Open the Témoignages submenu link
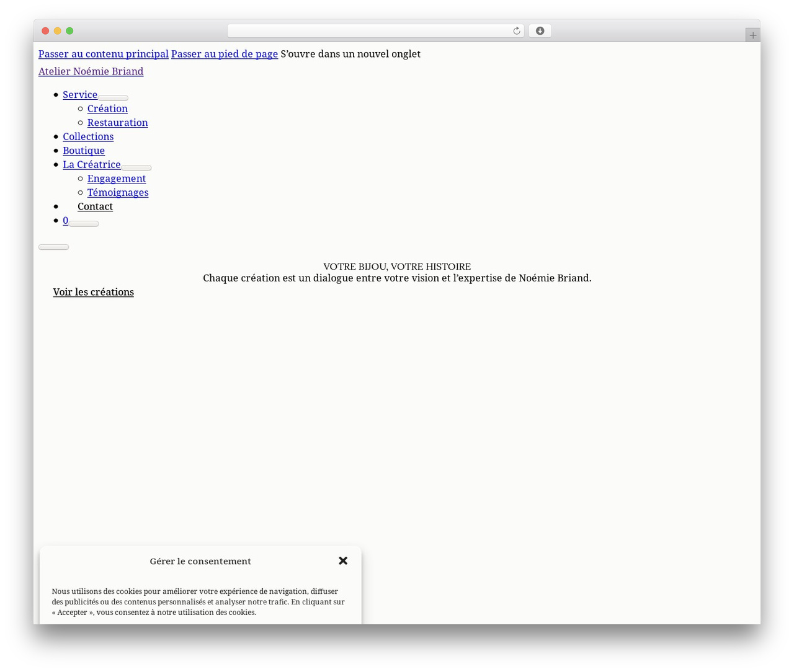Viewport: 794px width, 672px height. pos(118,192)
